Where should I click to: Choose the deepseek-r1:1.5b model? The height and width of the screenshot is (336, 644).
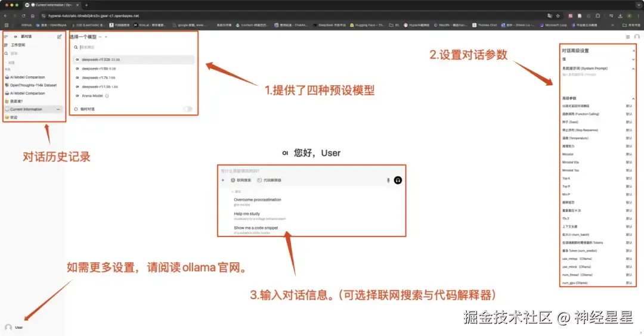[134, 86]
